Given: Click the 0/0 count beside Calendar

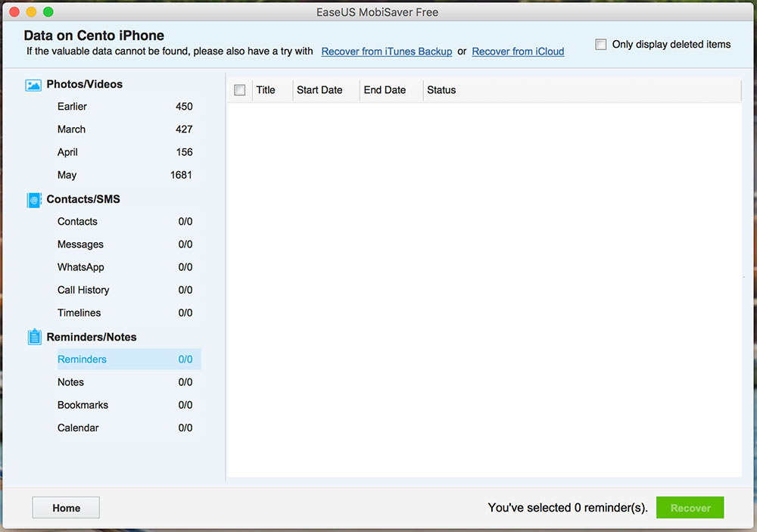Looking at the screenshot, I should coord(185,428).
